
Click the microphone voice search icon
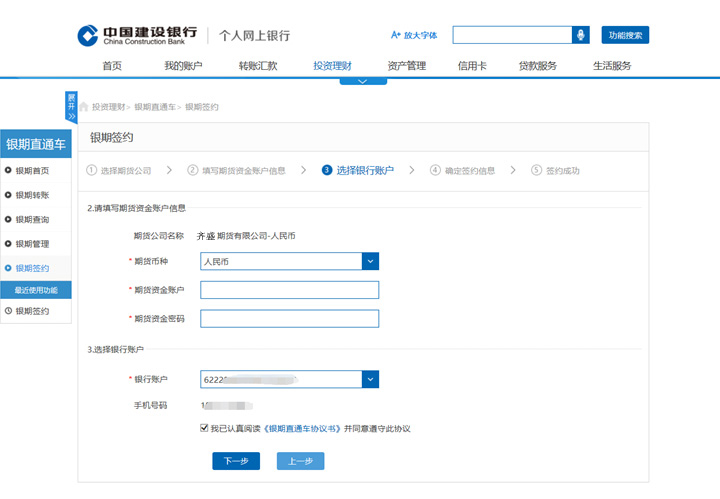[x=581, y=35]
